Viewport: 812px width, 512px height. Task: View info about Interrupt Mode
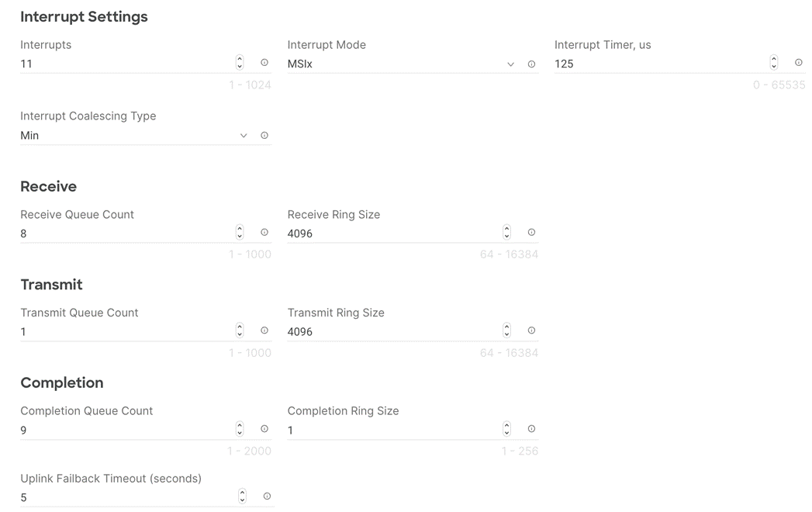coord(531,64)
